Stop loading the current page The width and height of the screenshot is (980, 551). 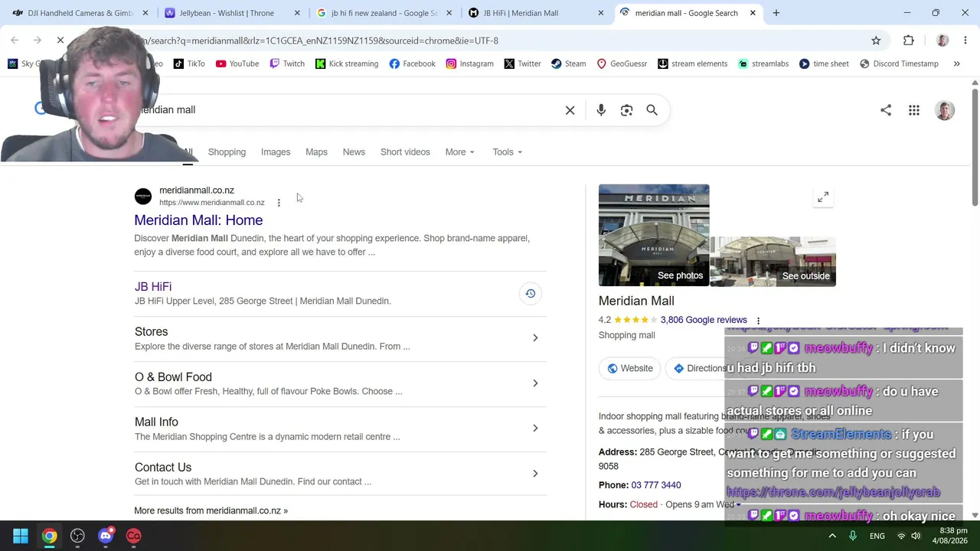pos(60,40)
